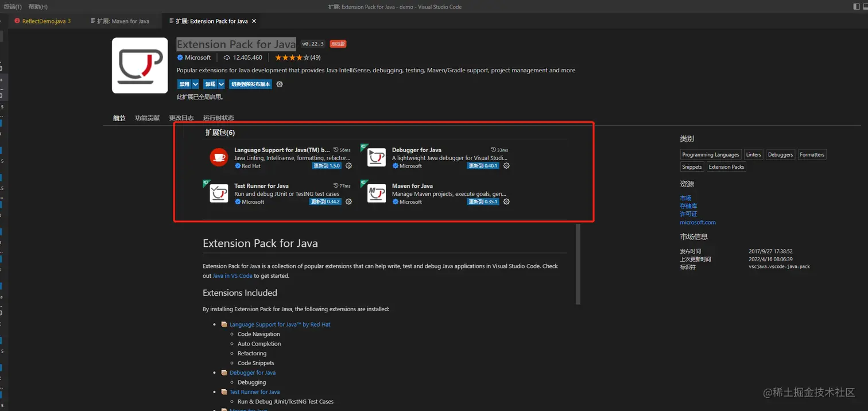Click the 卸载 uninstall button

coord(210,84)
